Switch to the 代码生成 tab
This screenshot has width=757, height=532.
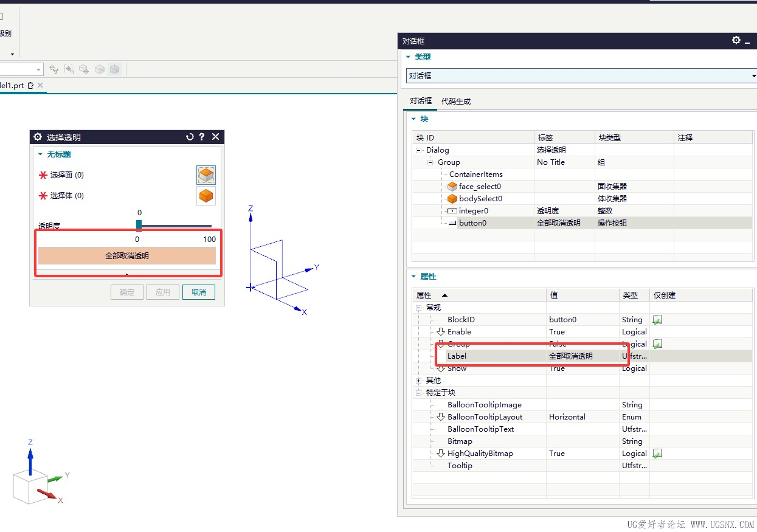click(456, 101)
